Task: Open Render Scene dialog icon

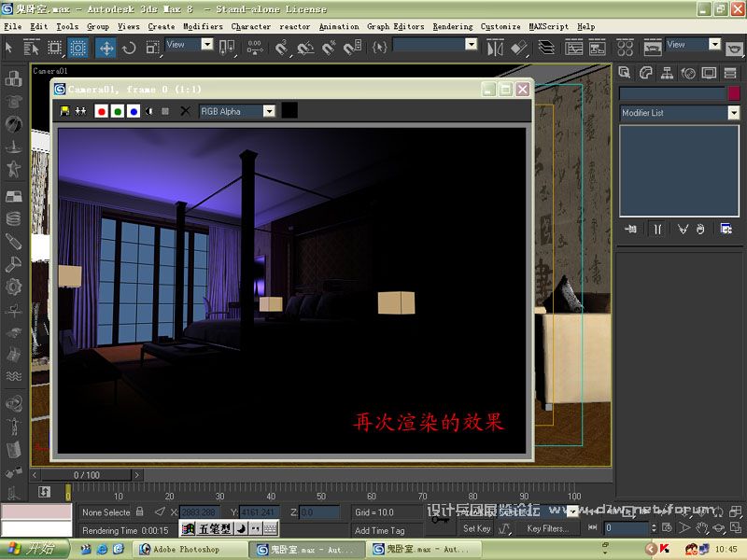Action: 652,48
